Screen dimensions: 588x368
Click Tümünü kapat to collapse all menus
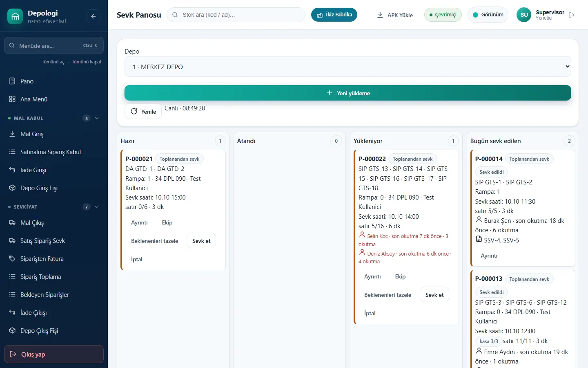tap(87, 62)
